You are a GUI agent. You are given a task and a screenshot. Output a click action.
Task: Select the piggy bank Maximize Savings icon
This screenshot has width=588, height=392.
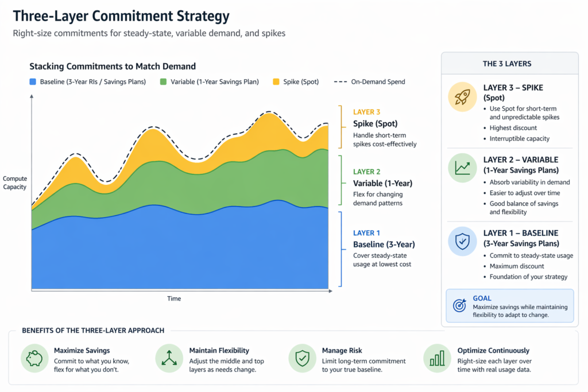tap(34, 358)
